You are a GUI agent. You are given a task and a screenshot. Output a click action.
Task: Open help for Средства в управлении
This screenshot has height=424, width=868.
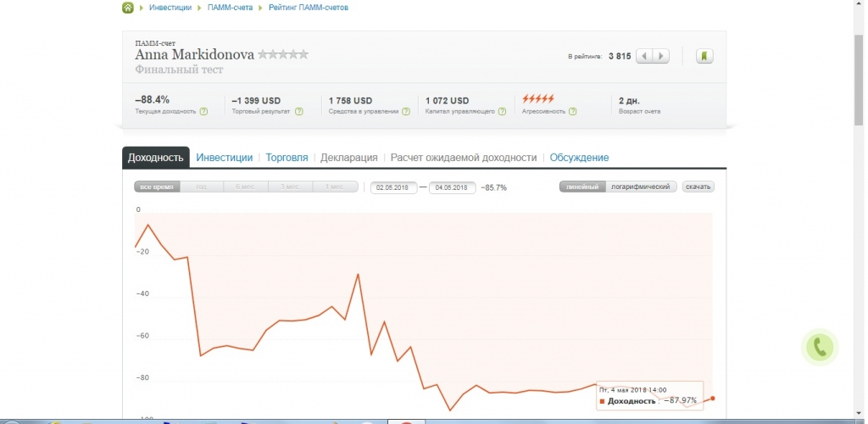coord(406,111)
